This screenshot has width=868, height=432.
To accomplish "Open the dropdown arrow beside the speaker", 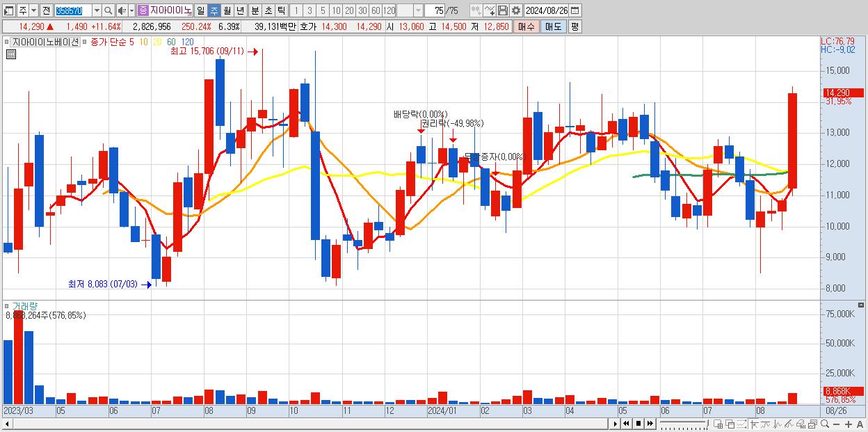I will pos(132,10).
